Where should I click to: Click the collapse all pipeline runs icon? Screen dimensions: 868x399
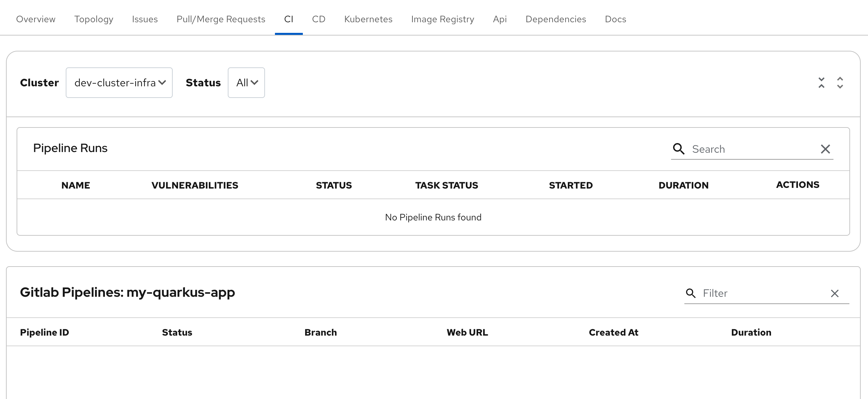coord(821,83)
